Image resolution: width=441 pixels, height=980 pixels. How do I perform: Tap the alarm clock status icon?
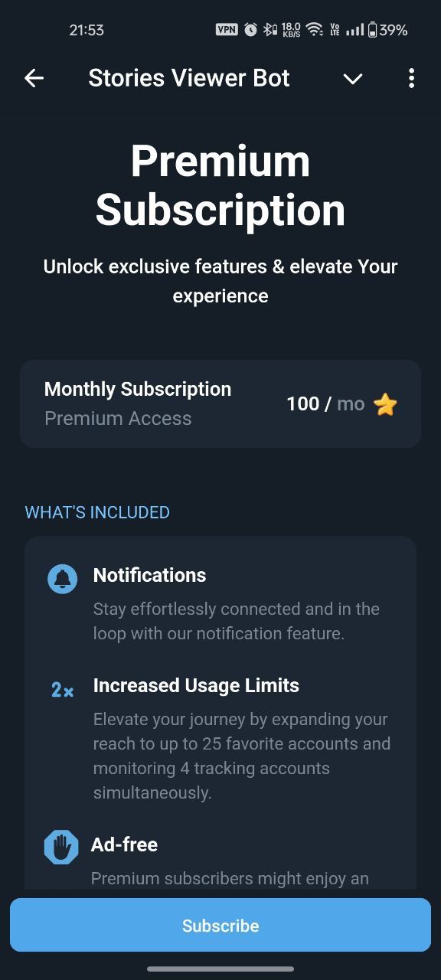click(250, 30)
